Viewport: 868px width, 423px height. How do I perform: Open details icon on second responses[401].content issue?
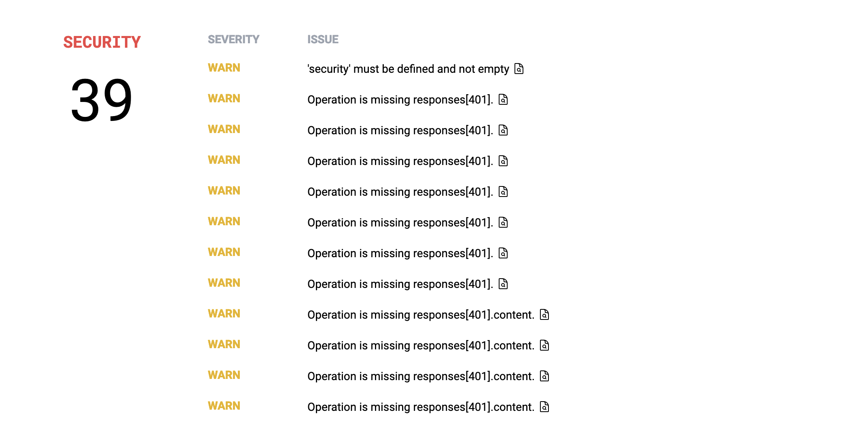pyautogui.click(x=545, y=345)
